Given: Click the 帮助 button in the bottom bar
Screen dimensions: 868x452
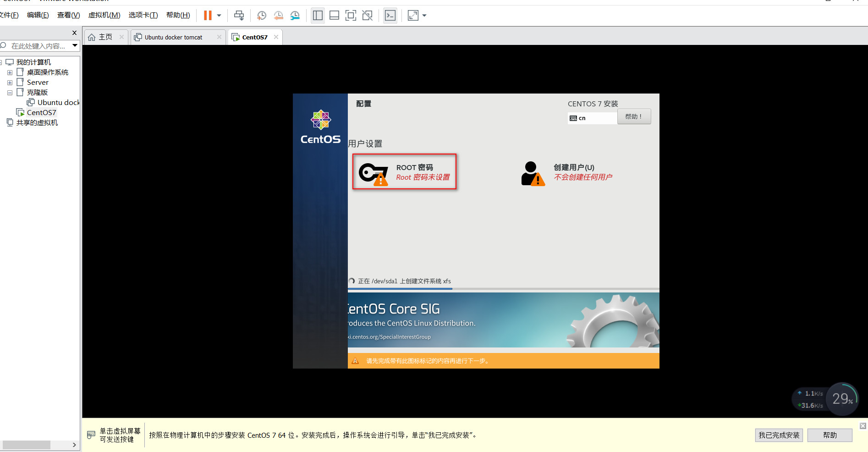Looking at the screenshot, I should click(x=830, y=435).
